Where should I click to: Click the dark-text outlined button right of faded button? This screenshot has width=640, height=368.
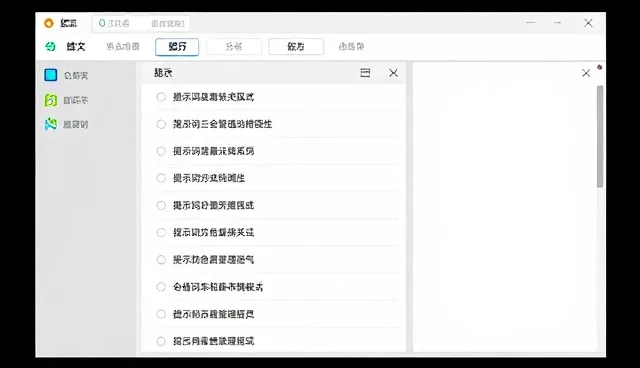[x=296, y=47]
